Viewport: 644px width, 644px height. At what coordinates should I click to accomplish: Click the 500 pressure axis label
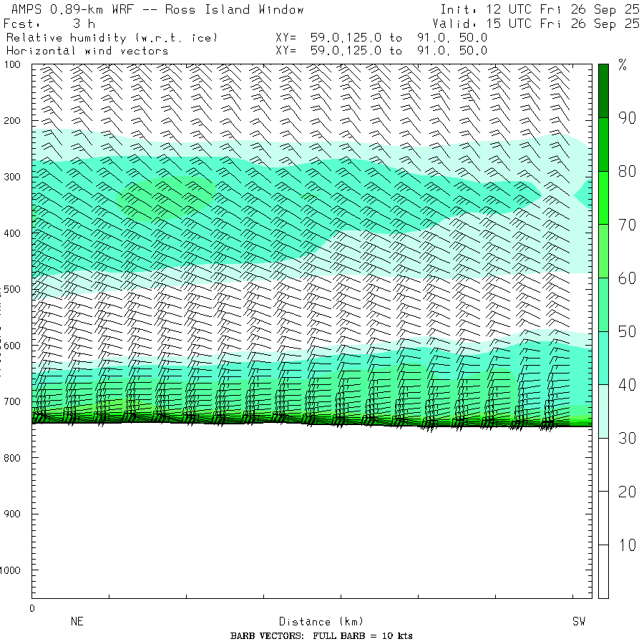point(12,289)
